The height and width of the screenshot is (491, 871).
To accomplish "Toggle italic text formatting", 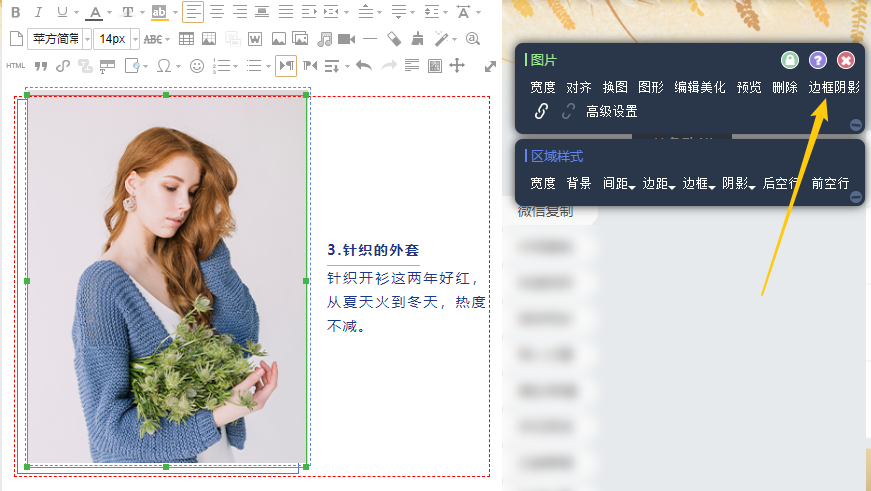I will tap(38, 13).
